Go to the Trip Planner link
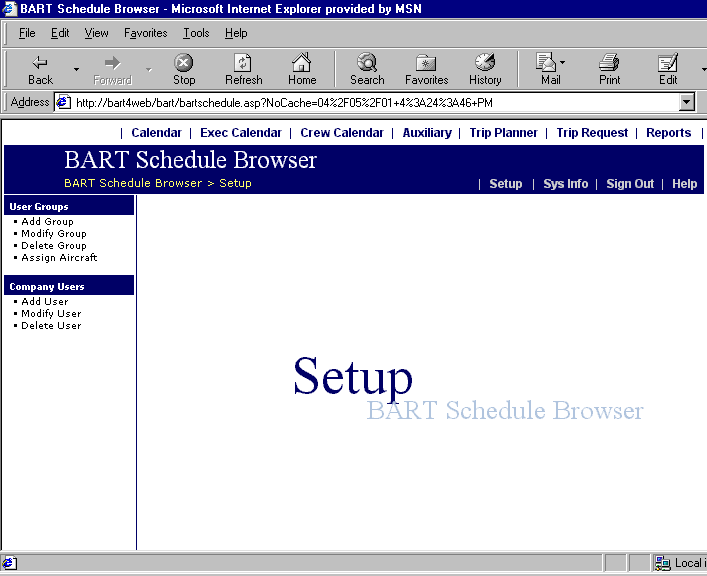Viewport: 707px width, 576px height. (503, 132)
